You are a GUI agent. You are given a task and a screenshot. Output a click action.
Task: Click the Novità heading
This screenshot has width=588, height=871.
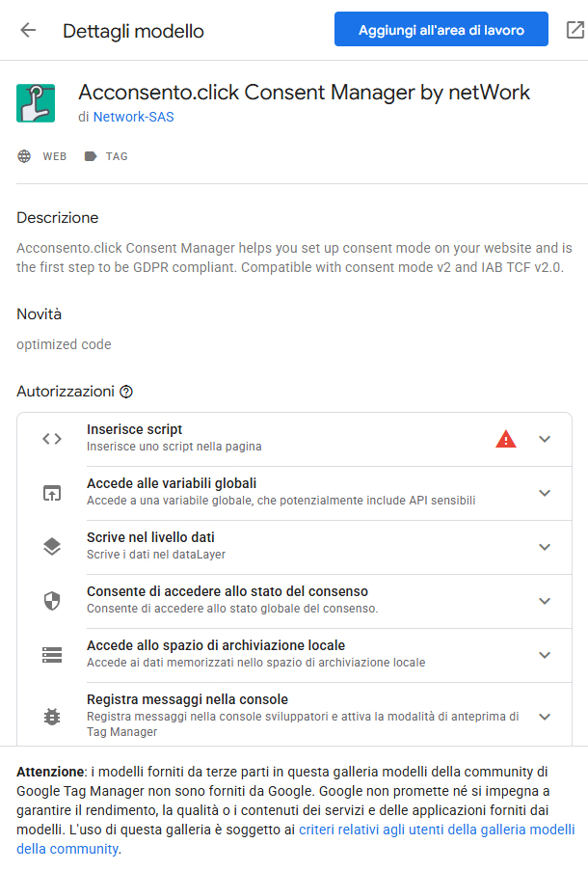[x=39, y=314]
